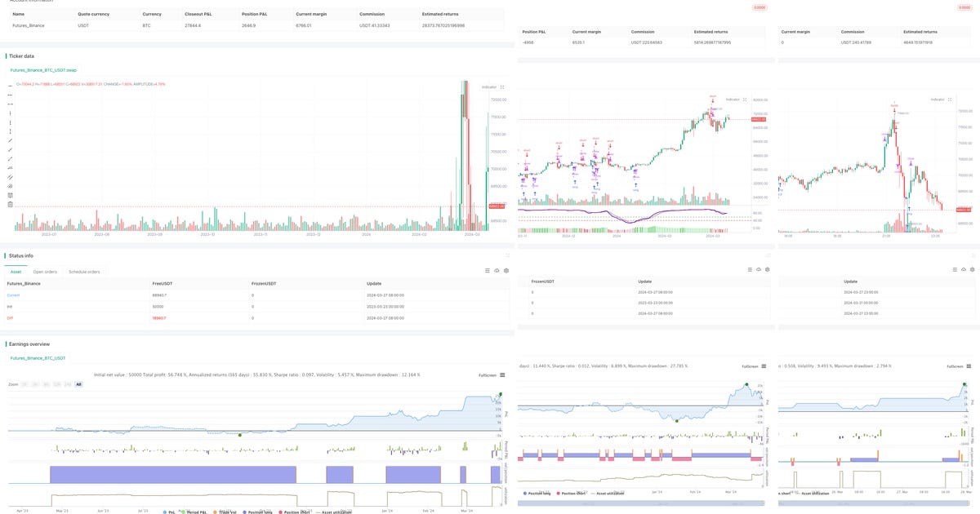980x514 pixels.
Task: Switch to the Open orders tab
Action: (x=45, y=272)
